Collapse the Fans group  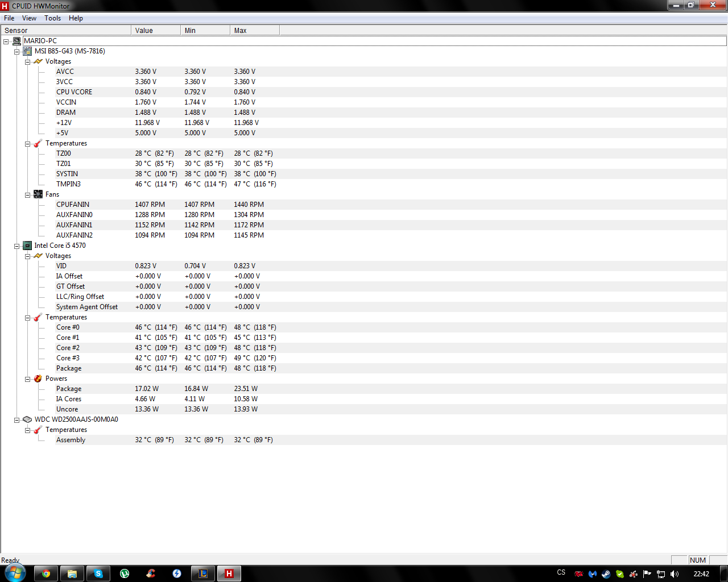point(27,195)
